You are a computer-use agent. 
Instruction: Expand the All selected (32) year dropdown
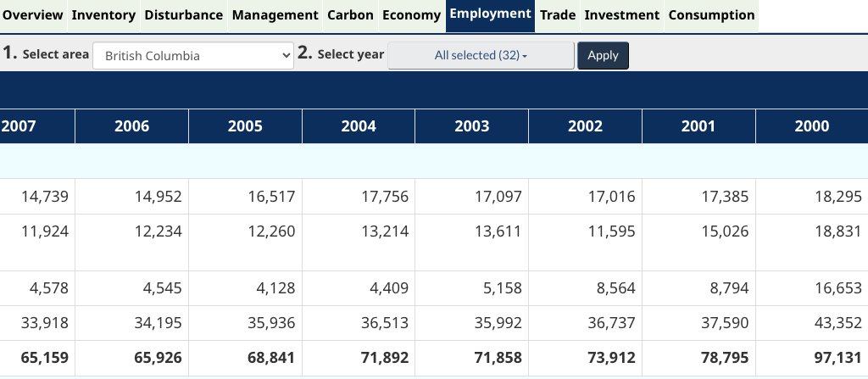[x=481, y=55]
